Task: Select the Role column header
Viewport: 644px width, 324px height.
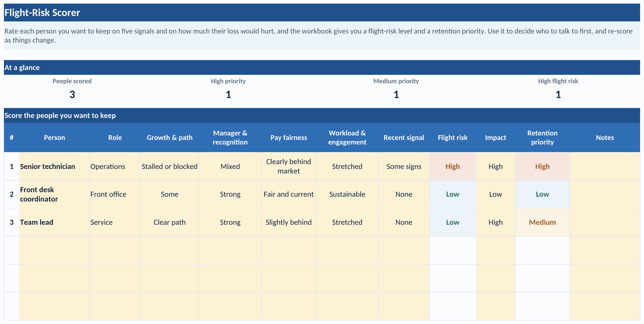Action: point(115,138)
